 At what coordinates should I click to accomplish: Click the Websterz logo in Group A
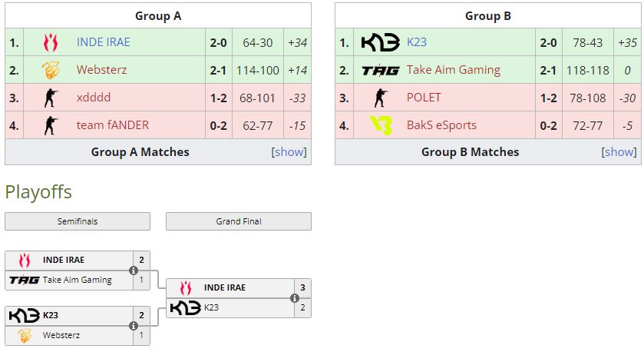pos(50,71)
